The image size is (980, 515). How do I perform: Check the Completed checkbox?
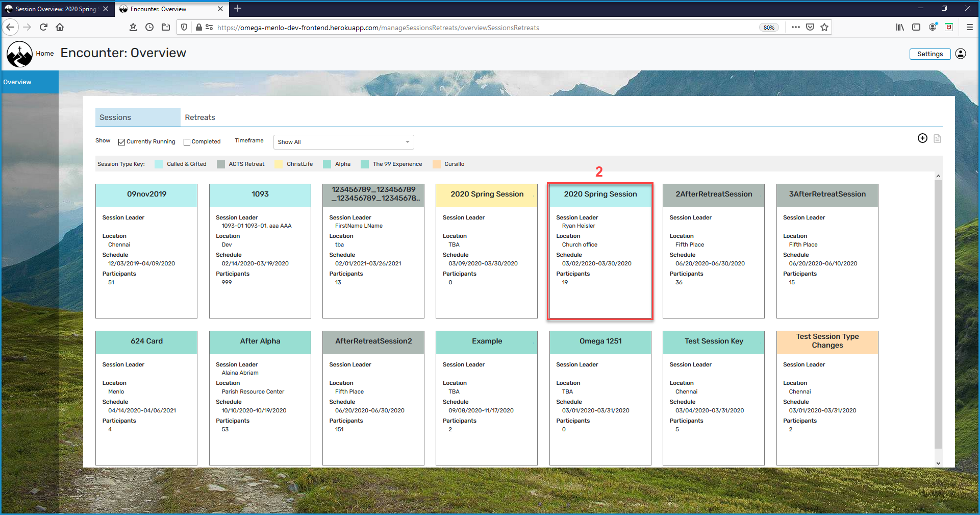coord(187,142)
